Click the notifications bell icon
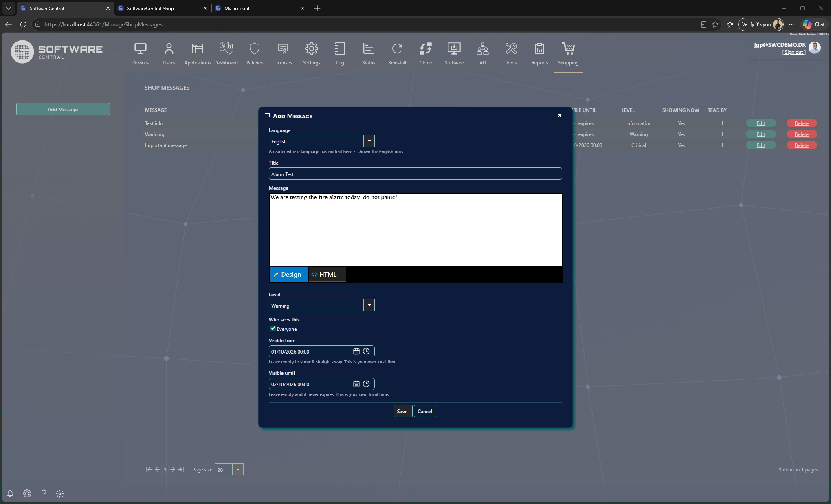831x504 pixels. point(10,493)
